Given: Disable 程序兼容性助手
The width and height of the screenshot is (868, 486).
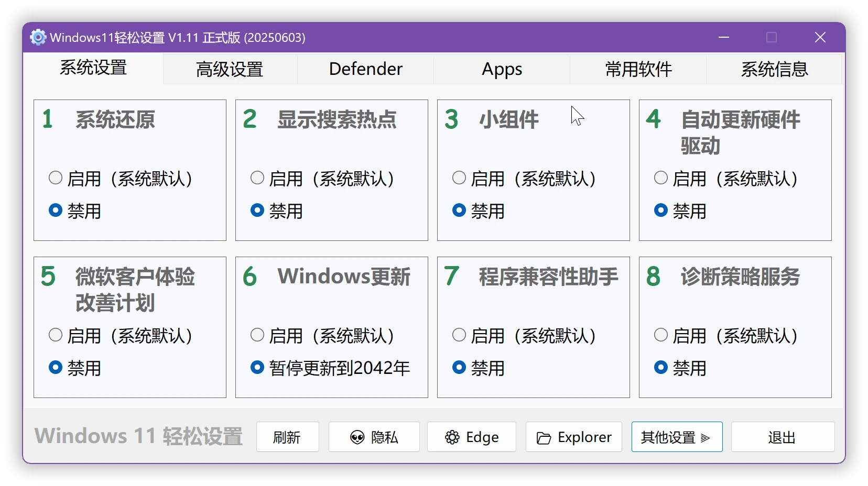Looking at the screenshot, I should [459, 368].
